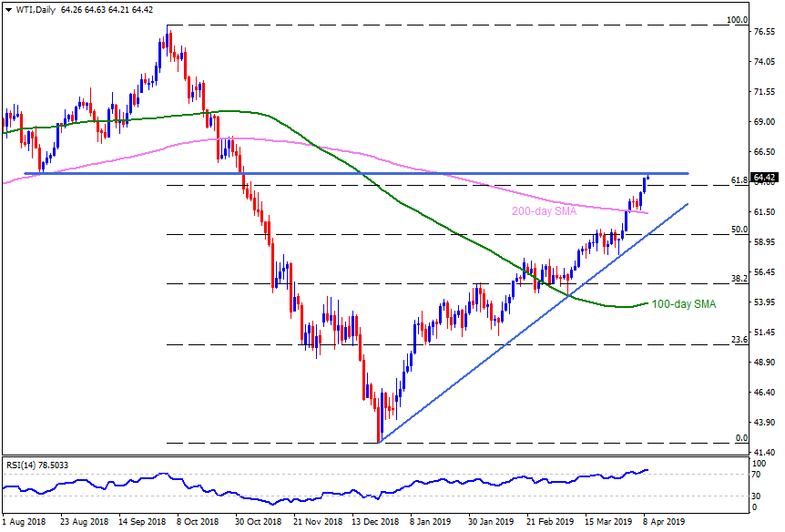
Task: Select the 61.8 Fibonacci level label
Action: tap(739, 180)
